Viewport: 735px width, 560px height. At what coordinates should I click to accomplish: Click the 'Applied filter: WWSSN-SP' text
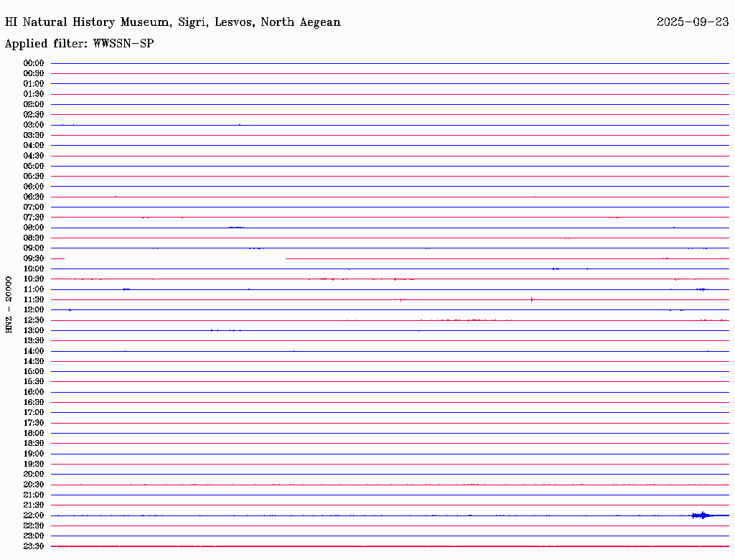pyautogui.click(x=79, y=44)
